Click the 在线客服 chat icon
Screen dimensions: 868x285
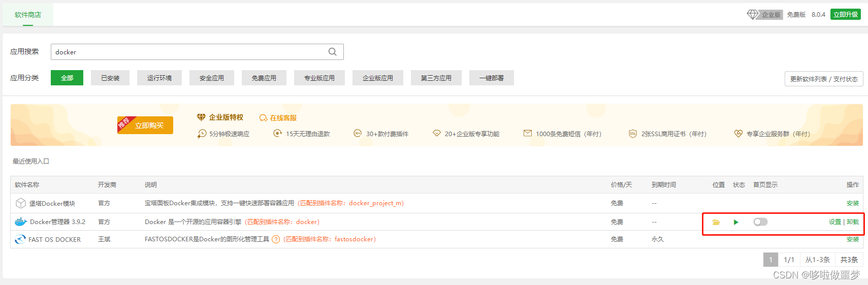(264, 118)
